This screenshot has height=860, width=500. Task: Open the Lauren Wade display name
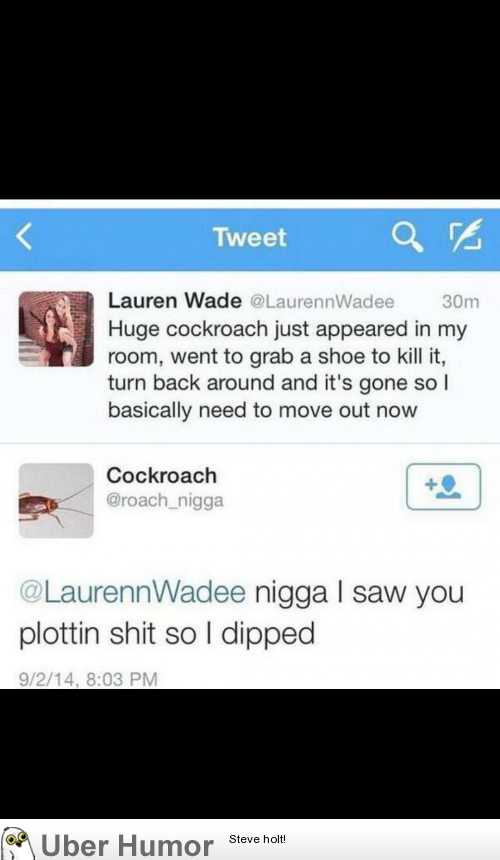(174, 301)
